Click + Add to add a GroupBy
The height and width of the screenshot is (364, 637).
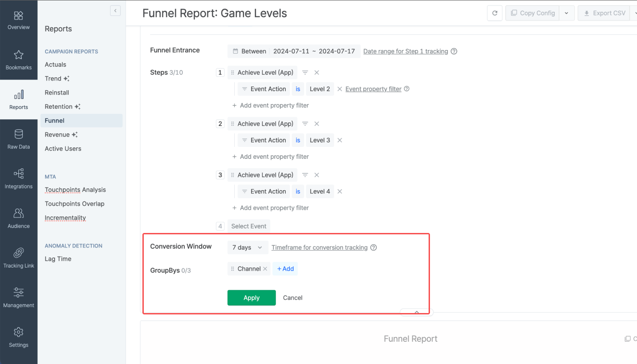[x=285, y=269]
